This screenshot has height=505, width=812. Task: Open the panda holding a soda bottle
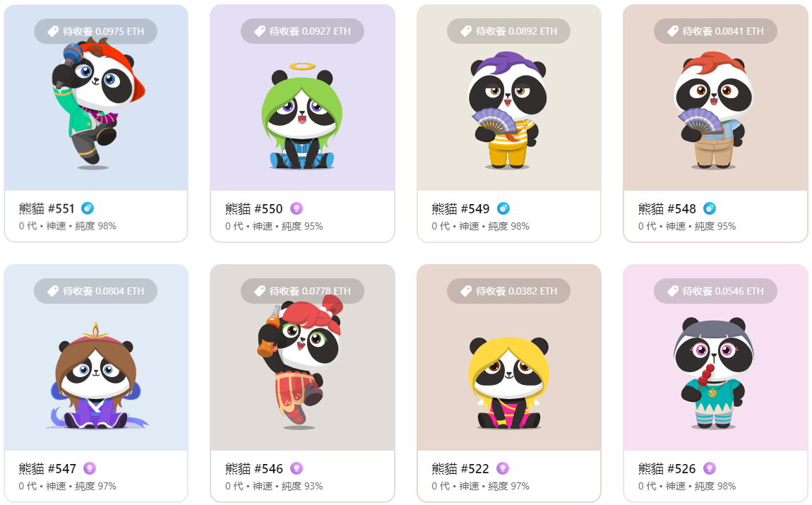300,362
